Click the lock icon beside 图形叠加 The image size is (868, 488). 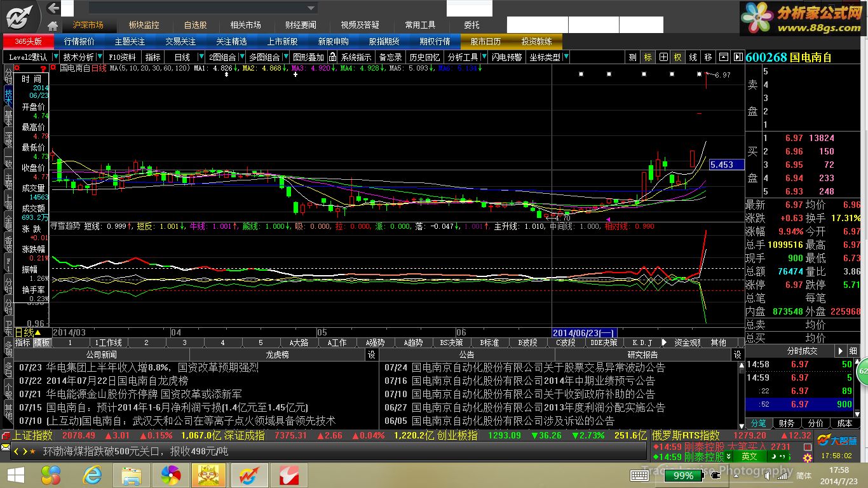[x=332, y=57]
